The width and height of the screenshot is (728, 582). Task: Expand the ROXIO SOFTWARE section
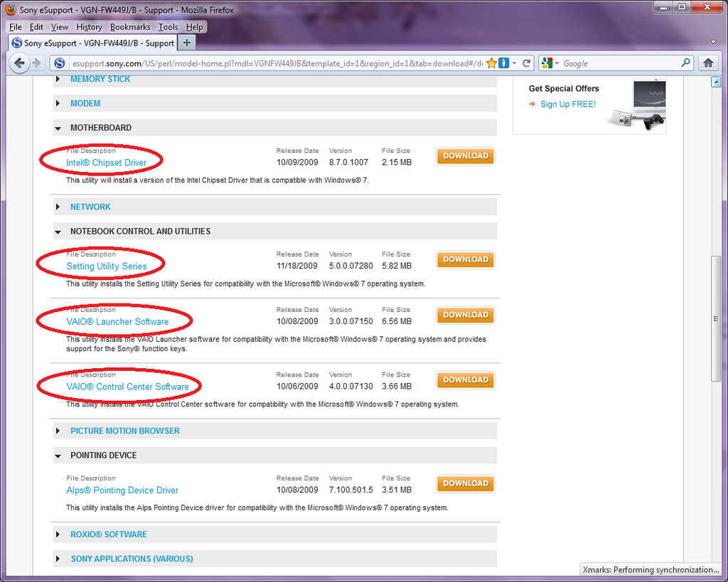(275, 534)
